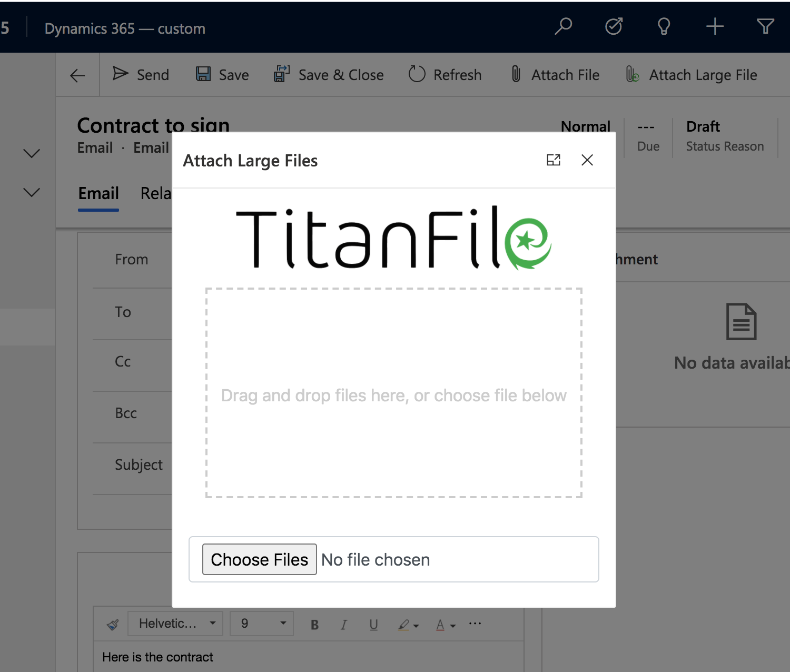Collapse the upper left sidebar chevron
This screenshot has width=790, height=672.
(x=31, y=153)
